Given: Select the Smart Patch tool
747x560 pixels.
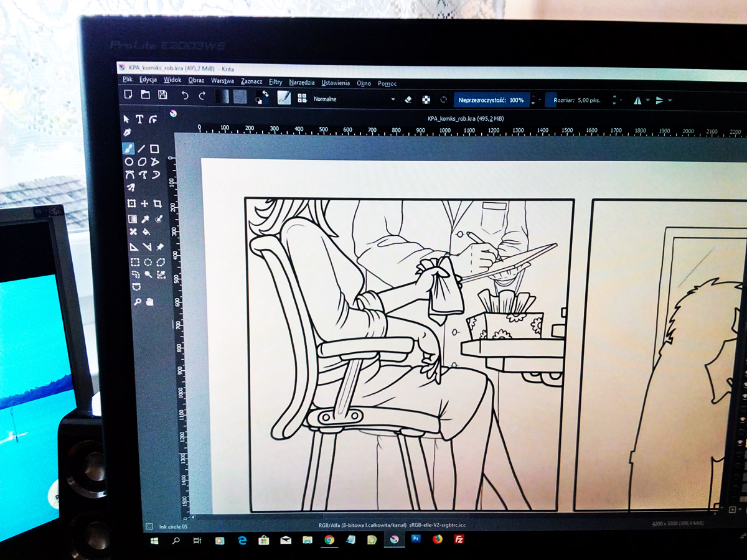Looking at the screenshot, I should (x=133, y=231).
